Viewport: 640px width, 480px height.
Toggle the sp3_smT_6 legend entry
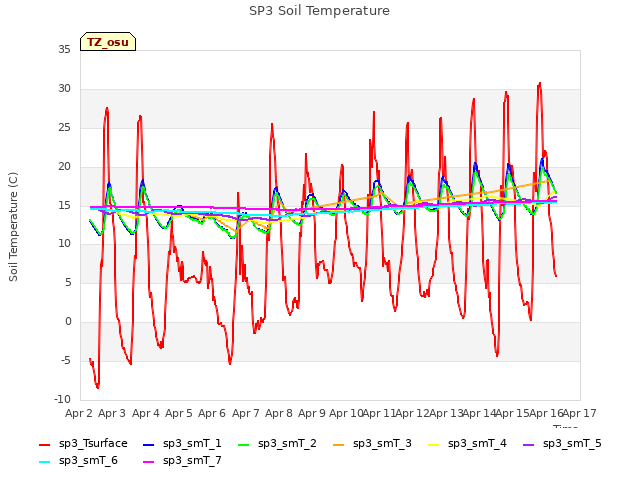(x=78, y=461)
